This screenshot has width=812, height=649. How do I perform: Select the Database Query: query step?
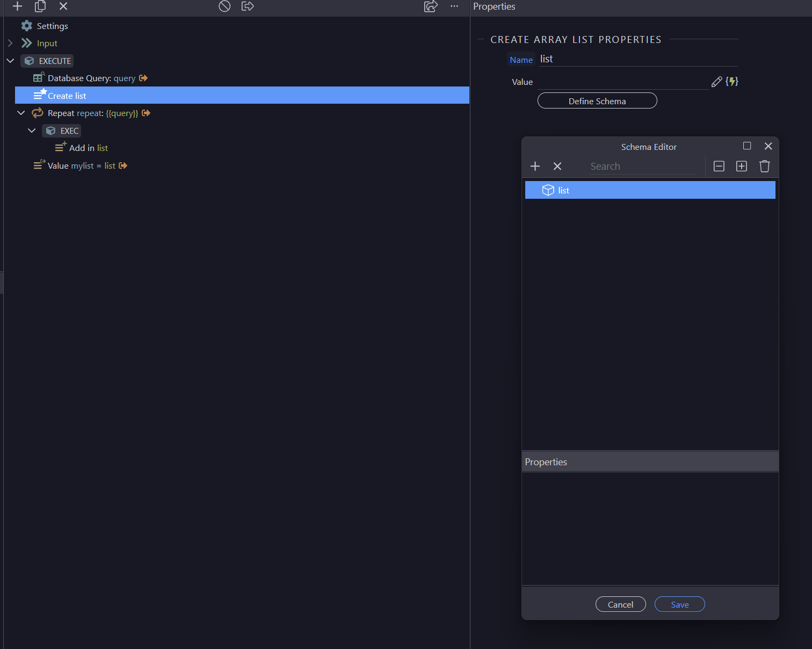[91, 78]
